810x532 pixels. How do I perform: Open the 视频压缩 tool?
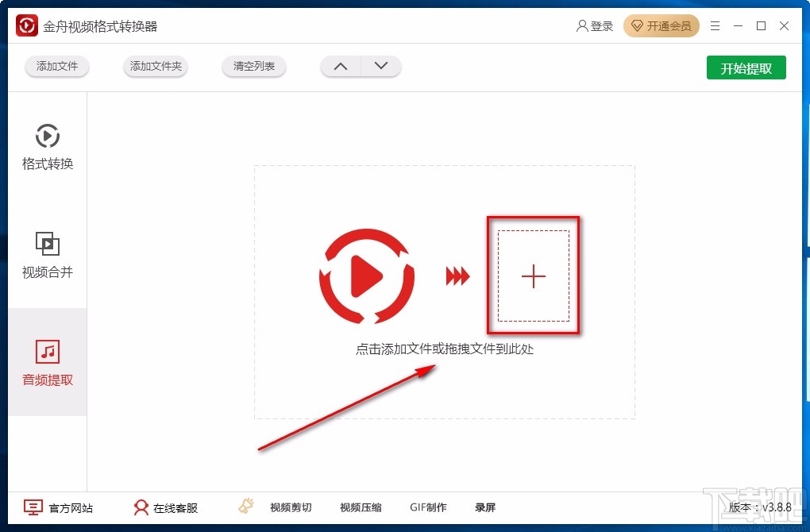pyautogui.click(x=360, y=507)
